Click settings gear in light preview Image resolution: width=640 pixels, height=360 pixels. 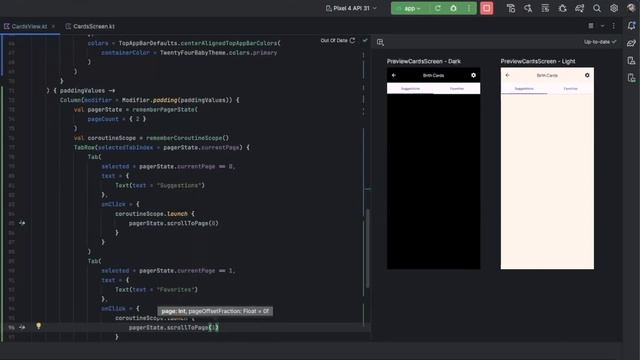pyautogui.click(x=587, y=75)
